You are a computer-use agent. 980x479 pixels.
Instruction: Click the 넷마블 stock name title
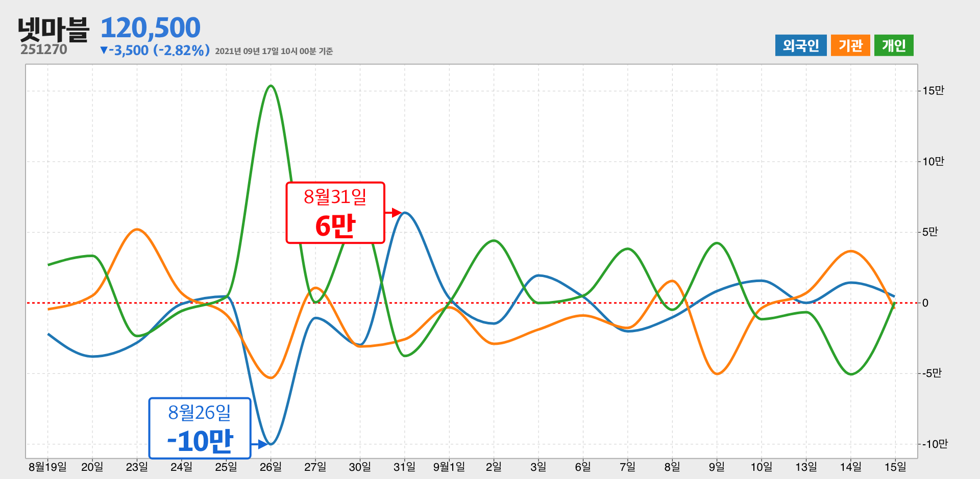tap(54, 30)
